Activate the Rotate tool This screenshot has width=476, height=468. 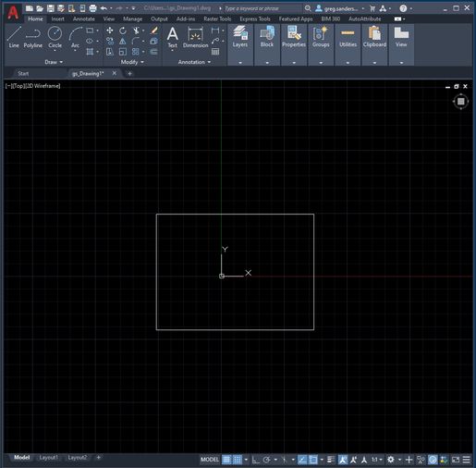tap(123, 31)
